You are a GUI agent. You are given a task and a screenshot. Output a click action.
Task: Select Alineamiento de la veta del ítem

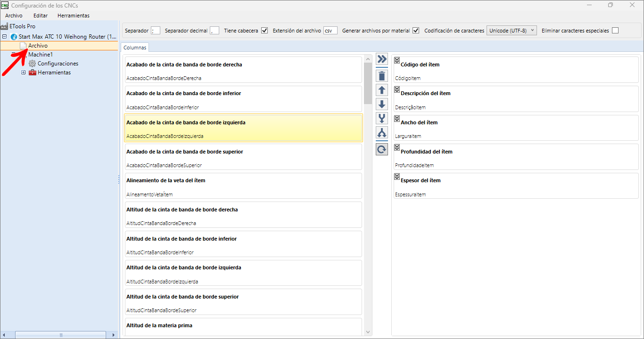click(x=243, y=186)
